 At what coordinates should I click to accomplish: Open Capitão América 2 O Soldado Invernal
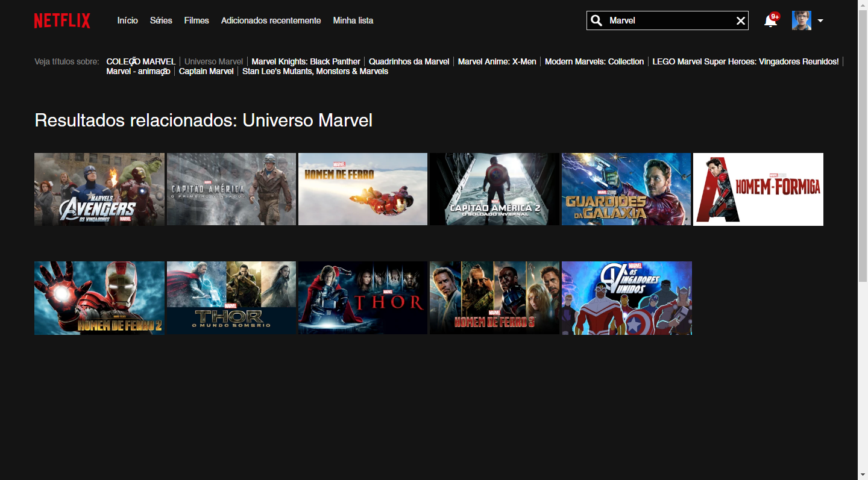[x=494, y=189]
